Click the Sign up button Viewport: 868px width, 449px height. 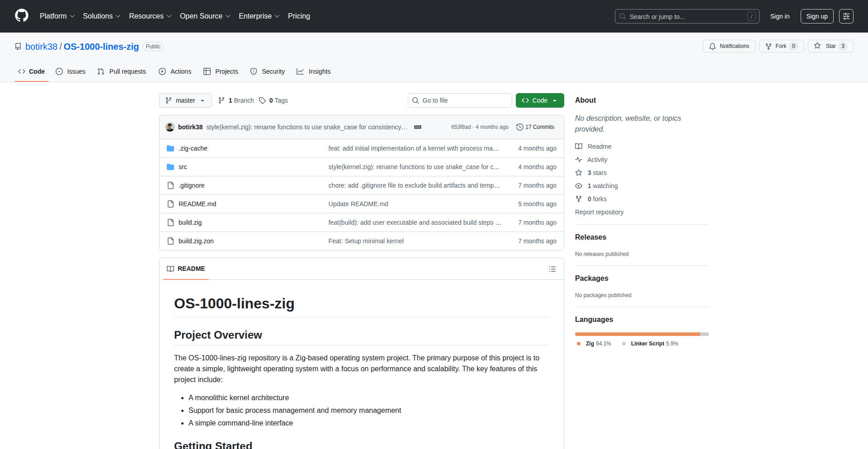(817, 16)
